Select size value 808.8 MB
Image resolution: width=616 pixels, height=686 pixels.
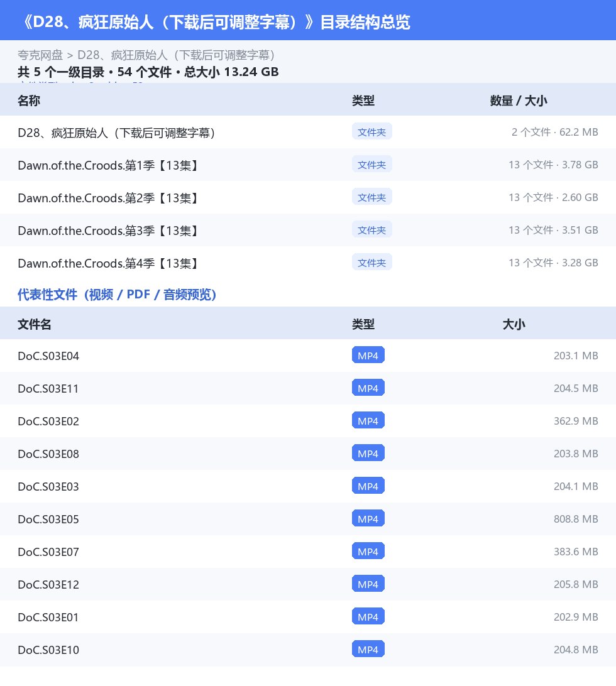coord(576,519)
